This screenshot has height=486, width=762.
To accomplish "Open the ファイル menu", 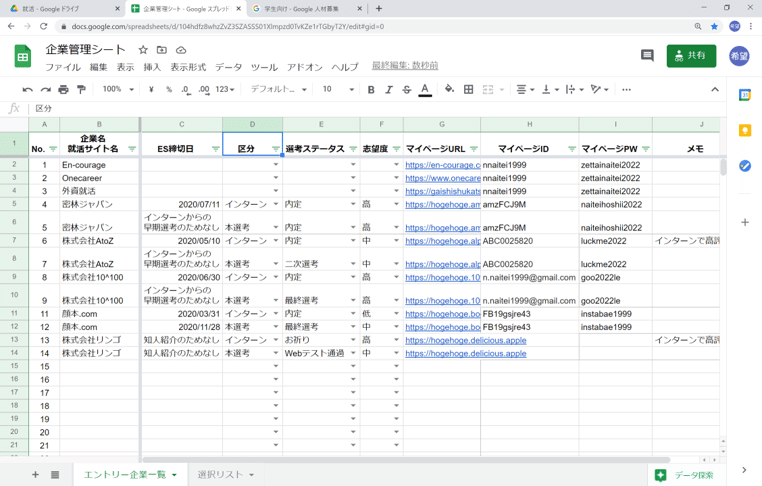I will (63, 67).
